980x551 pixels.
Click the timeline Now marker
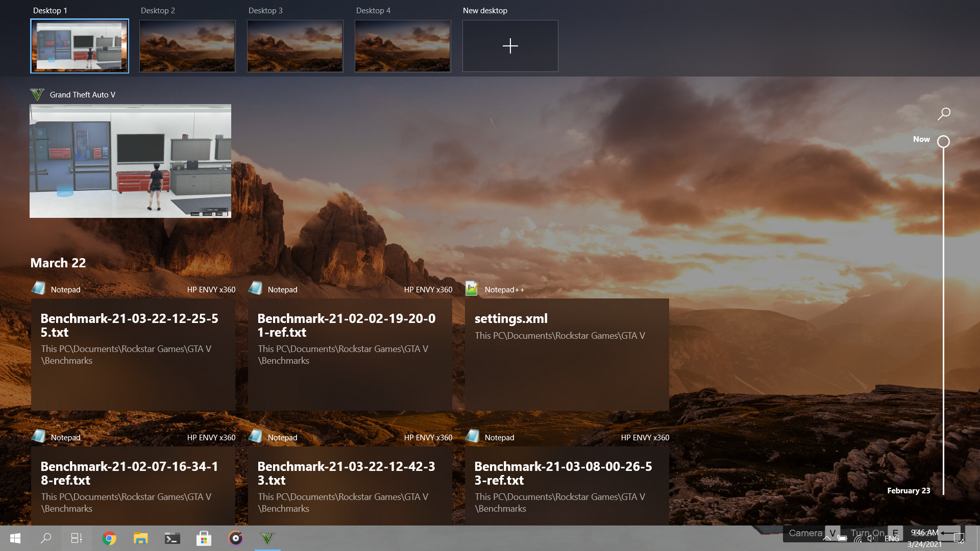[944, 141]
